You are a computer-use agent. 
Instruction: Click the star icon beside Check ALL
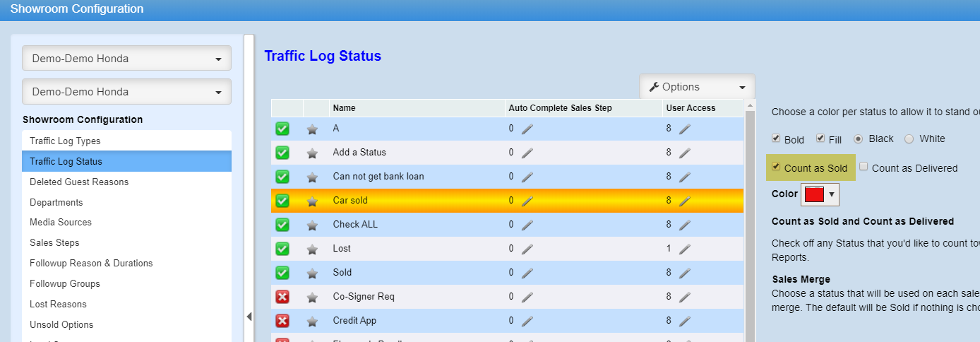(312, 225)
